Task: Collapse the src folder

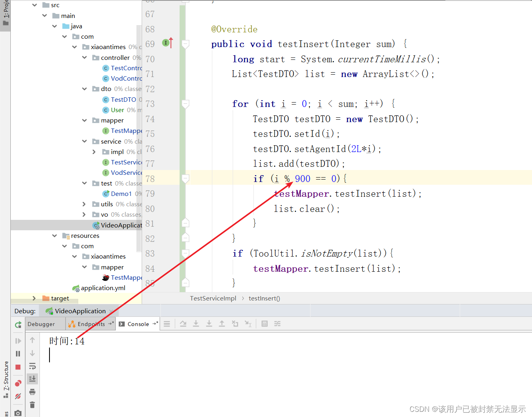Action: pyautogui.click(x=34, y=5)
